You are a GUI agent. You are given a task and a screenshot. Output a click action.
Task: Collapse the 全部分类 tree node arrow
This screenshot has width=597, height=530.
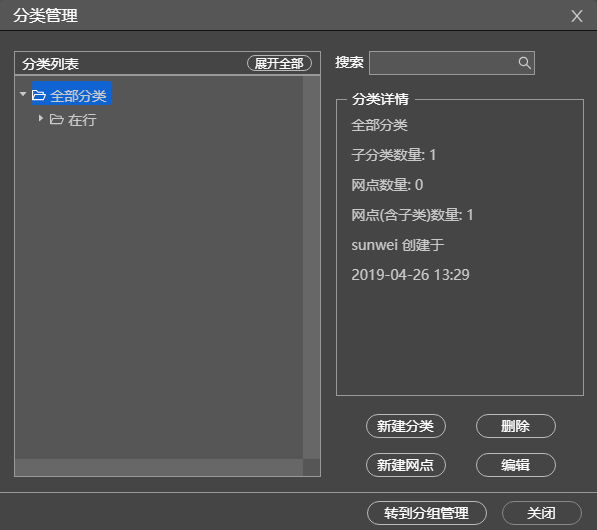(23, 94)
